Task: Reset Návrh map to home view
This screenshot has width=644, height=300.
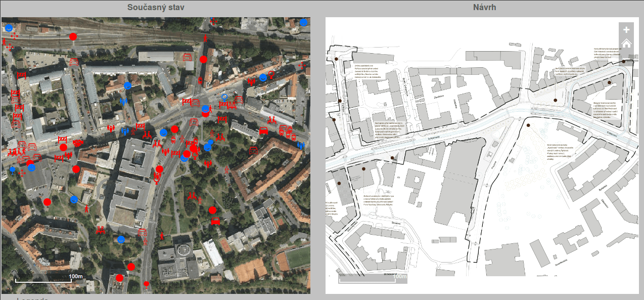Action: (626, 43)
